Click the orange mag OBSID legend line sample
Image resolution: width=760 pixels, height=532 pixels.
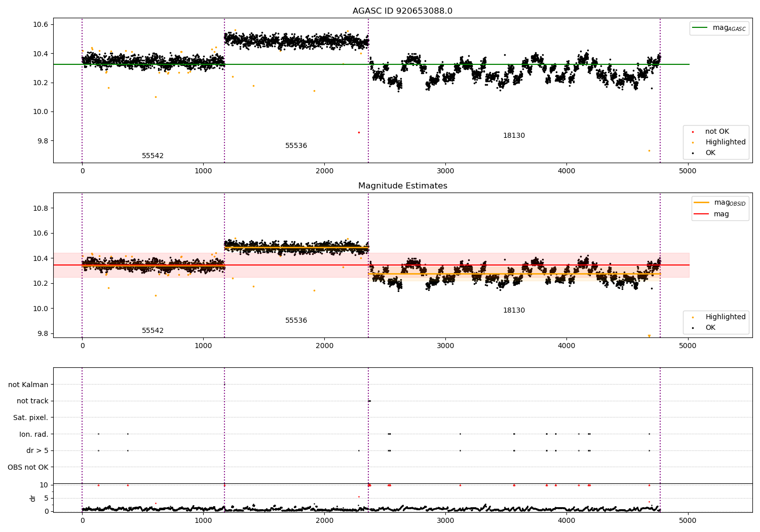click(x=702, y=203)
